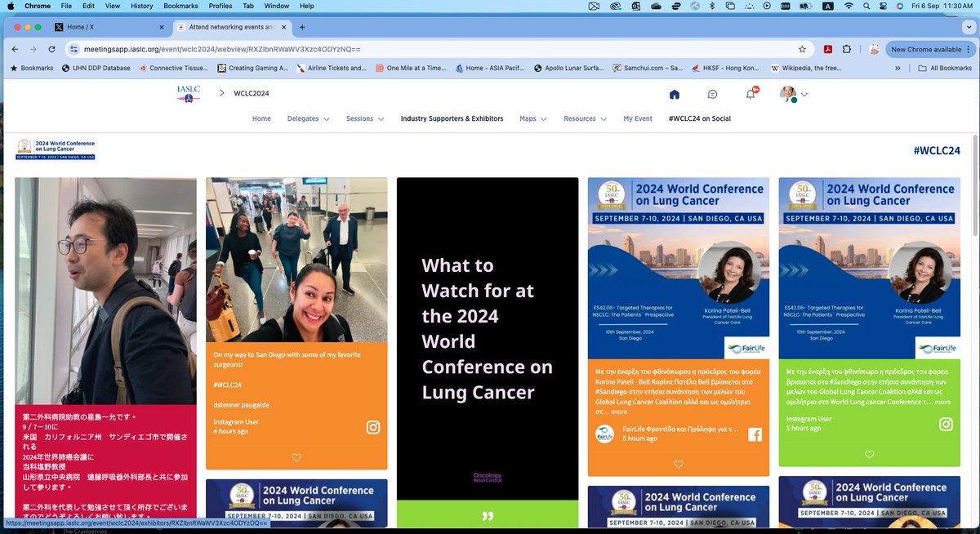This screenshot has width=980, height=534.
Task: Open the Bookmarks menu in menu bar
Action: [x=180, y=6]
